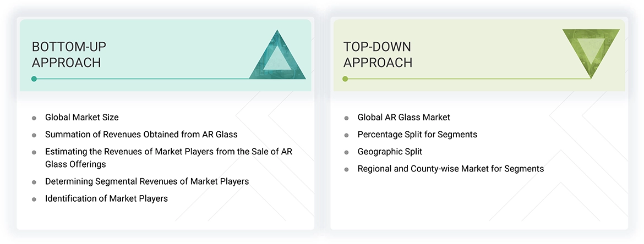Click the green downward triangle icon

point(591,51)
